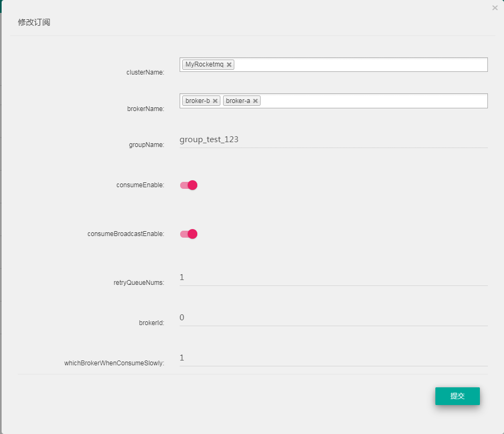This screenshot has height=434, width=504.
Task: Click the whichBrokerWhenConsumeSlowly label
Action: tap(114, 363)
